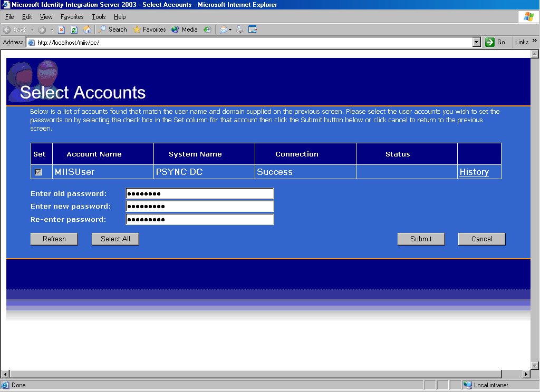Click the browser Refresh page icon
This screenshot has height=392, width=540.
coord(74,30)
